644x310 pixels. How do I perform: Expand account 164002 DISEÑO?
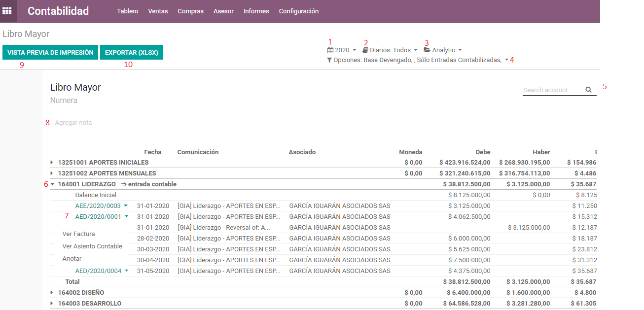click(52, 292)
